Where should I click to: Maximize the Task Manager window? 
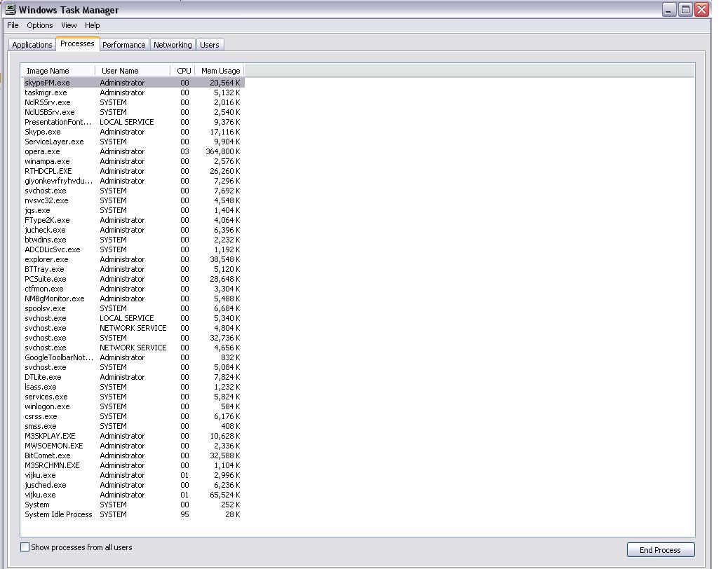point(685,10)
